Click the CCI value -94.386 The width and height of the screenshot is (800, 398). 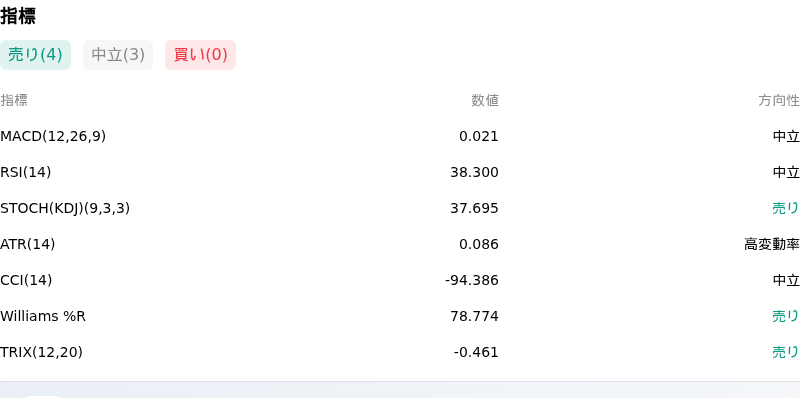tap(471, 280)
